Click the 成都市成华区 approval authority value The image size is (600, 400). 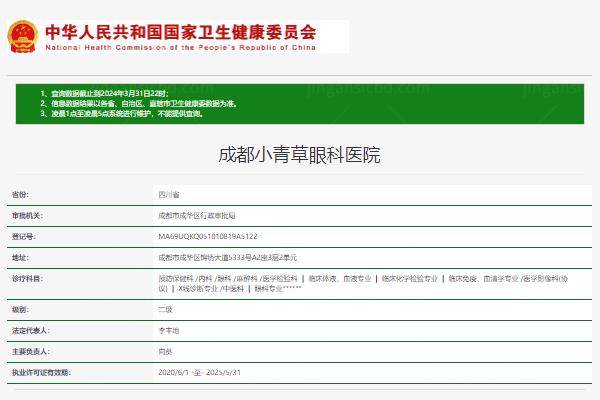tap(197, 216)
